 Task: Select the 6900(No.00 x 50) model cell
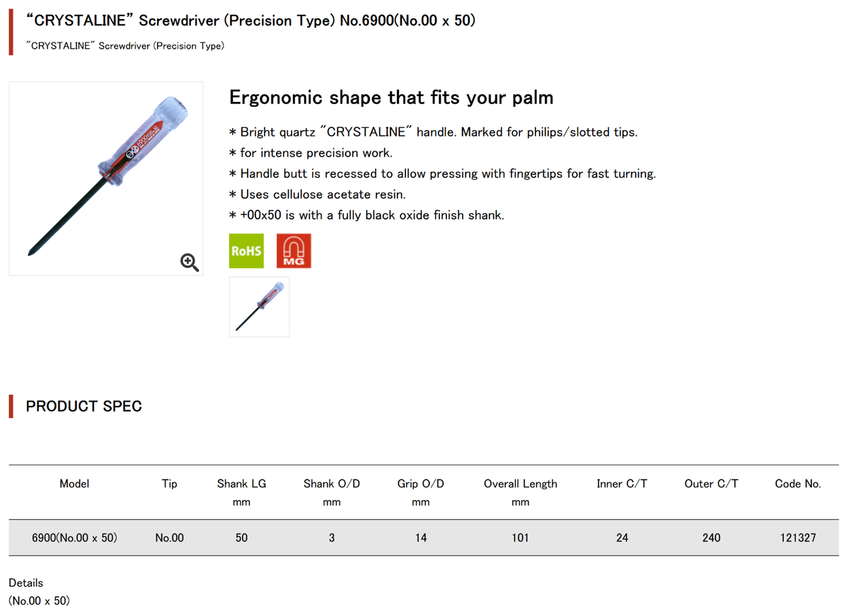click(x=74, y=537)
